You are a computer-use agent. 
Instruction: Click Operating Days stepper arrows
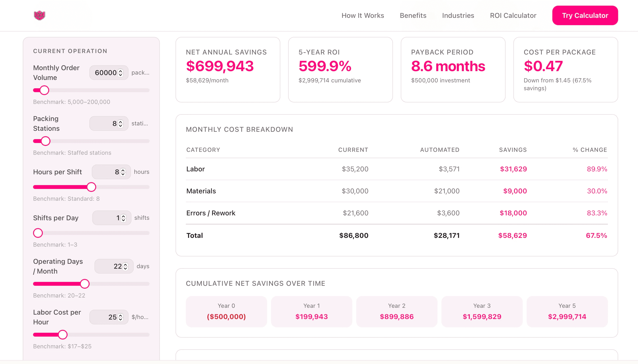[x=126, y=266]
